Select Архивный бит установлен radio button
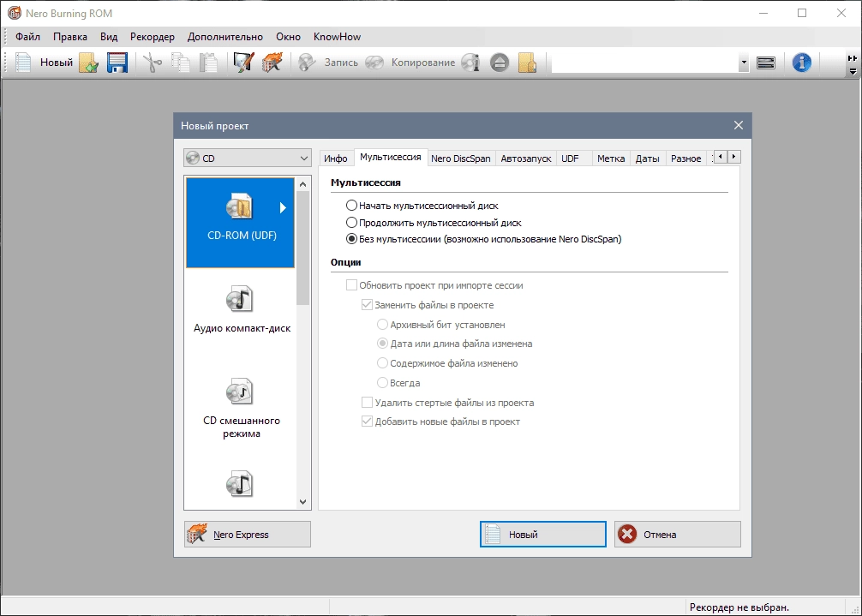This screenshot has width=862, height=616. click(382, 325)
